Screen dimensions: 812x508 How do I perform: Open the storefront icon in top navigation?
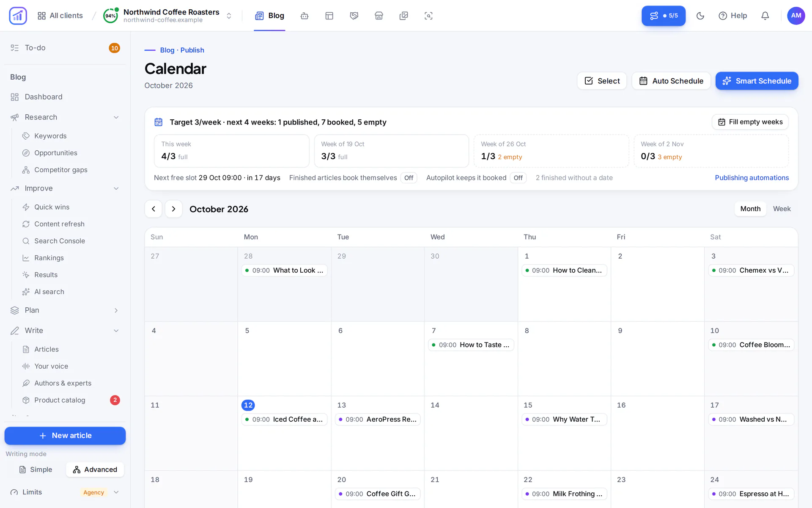[x=379, y=16]
